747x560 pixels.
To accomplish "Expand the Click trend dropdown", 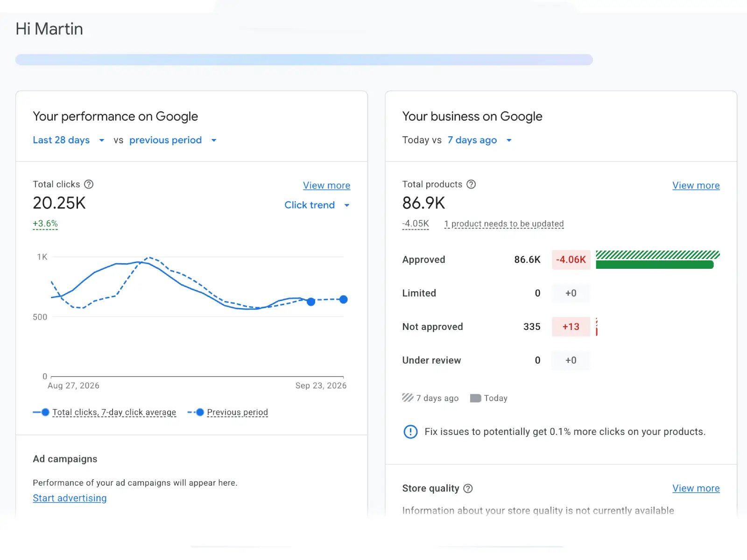I will pos(317,205).
